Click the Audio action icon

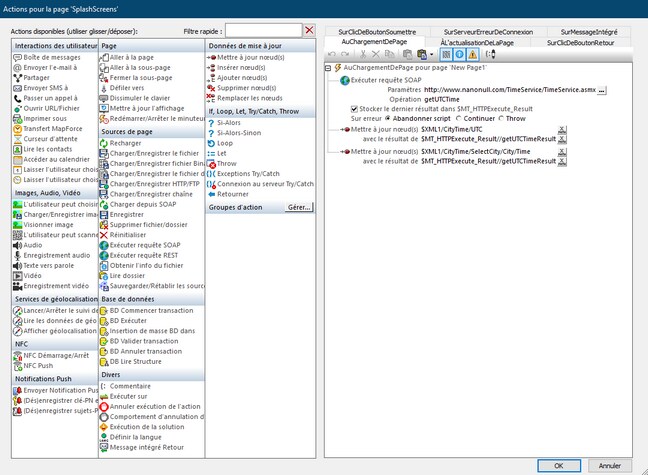click(x=18, y=245)
